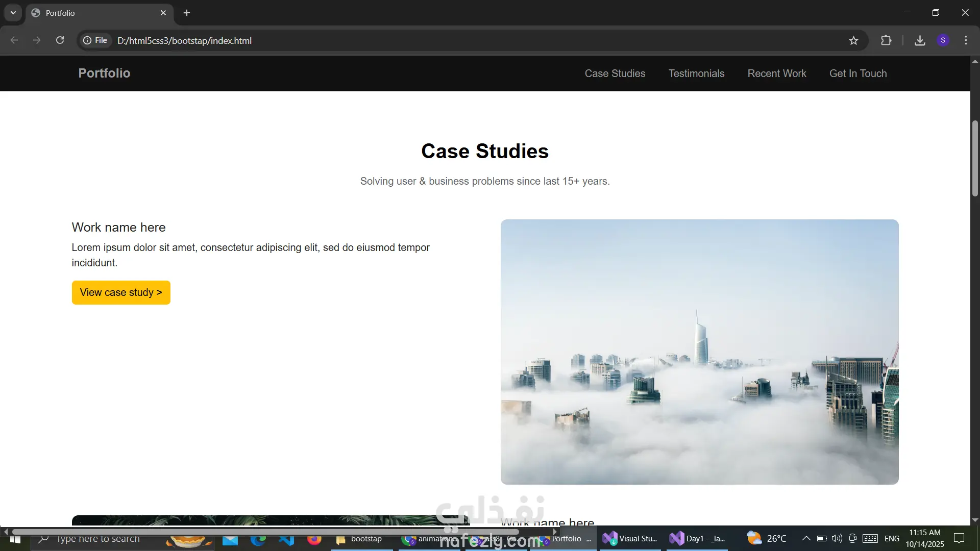
Task: Click the File site info chip
Action: click(x=95, y=40)
